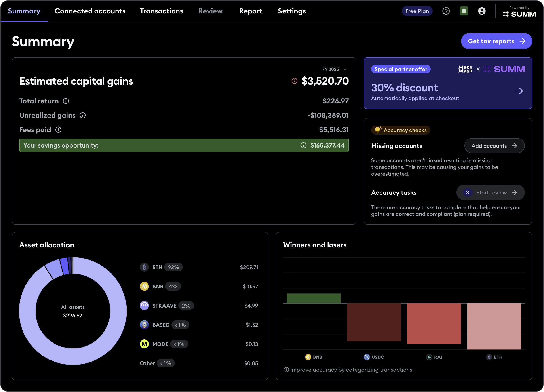
Task: Click the Add accounts button
Action: (494, 146)
